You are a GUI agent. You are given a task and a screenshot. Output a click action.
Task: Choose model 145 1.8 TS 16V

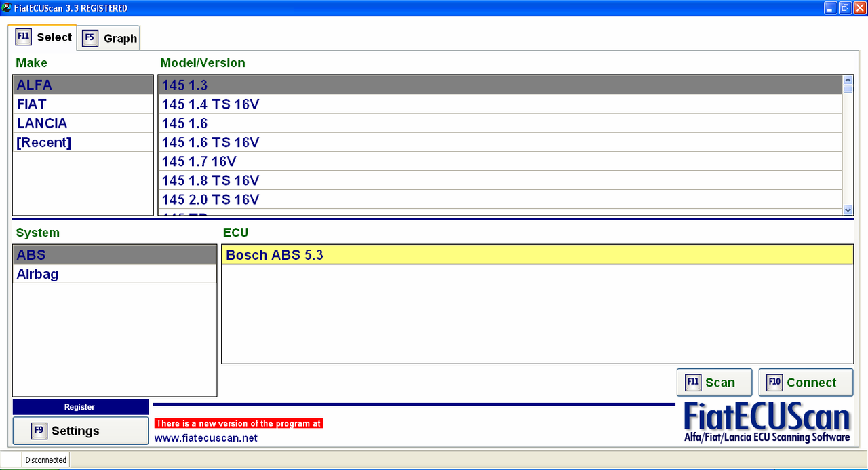[x=500, y=180]
